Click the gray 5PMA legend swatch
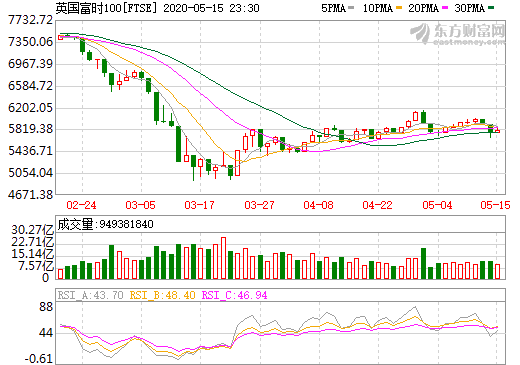Screen dimensions: 520x365 (351, 8)
